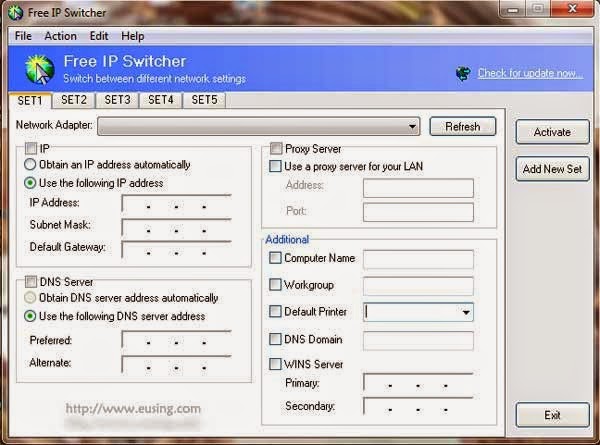Click the Preferred DNS input field
Image resolution: width=600 pixels, height=445 pixels.
pyautogui.click(x=176, y=339)
